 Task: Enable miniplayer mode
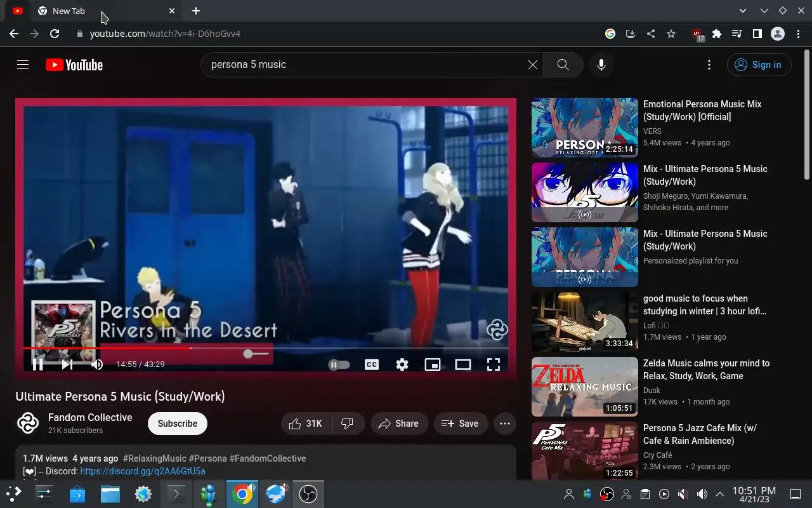coord(433,364)
